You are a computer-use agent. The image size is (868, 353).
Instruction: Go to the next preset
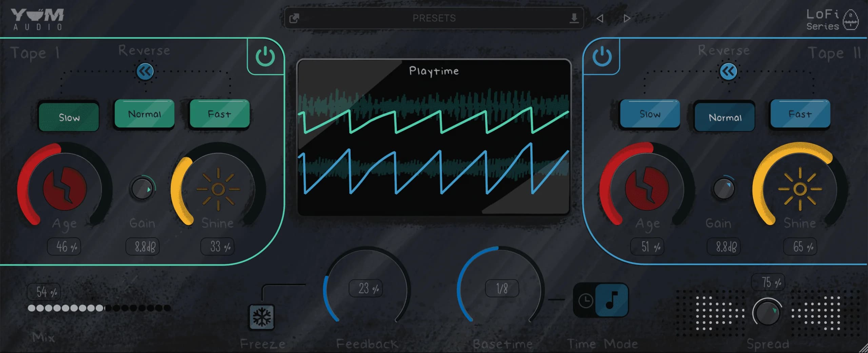click(627, 19)
